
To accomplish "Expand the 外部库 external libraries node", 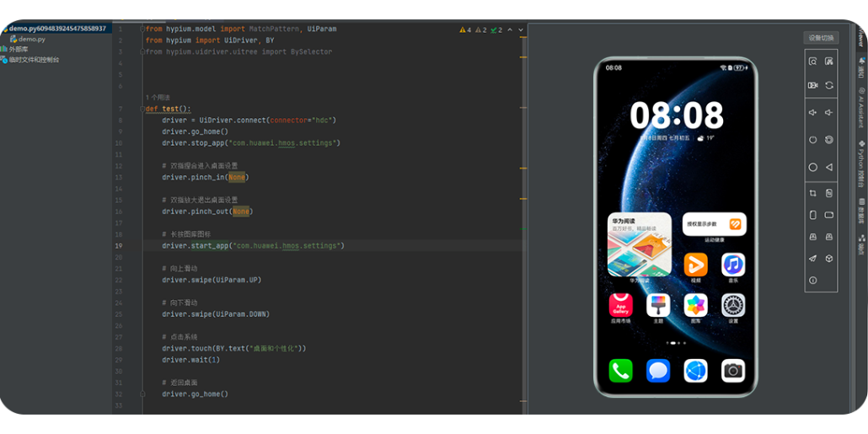I will pyautogui.click(x=17, y=49).
